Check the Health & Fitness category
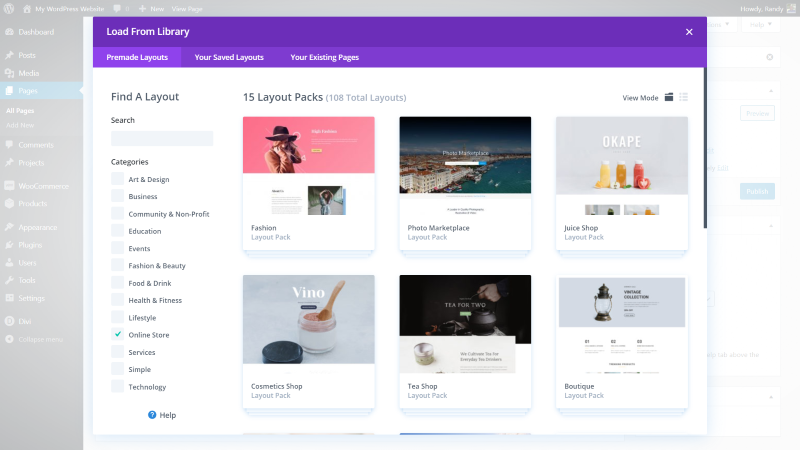 117,300
